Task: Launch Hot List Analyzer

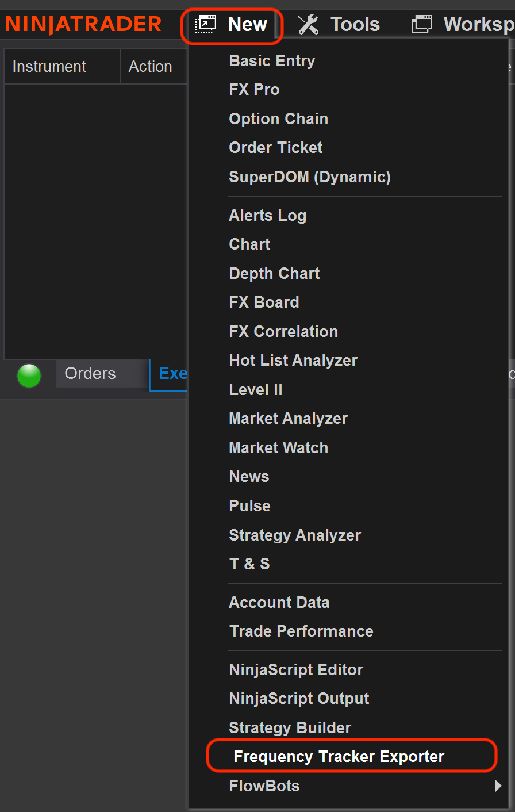Action: tap(293, 361)
